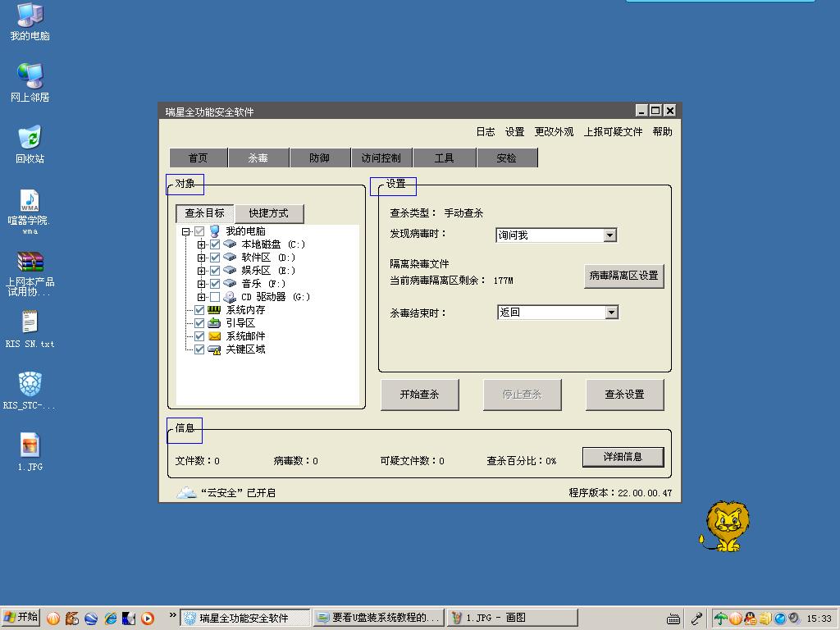Switch to the 安检 tab
Viewport: 840px width, 630px height.
[507, 158]
